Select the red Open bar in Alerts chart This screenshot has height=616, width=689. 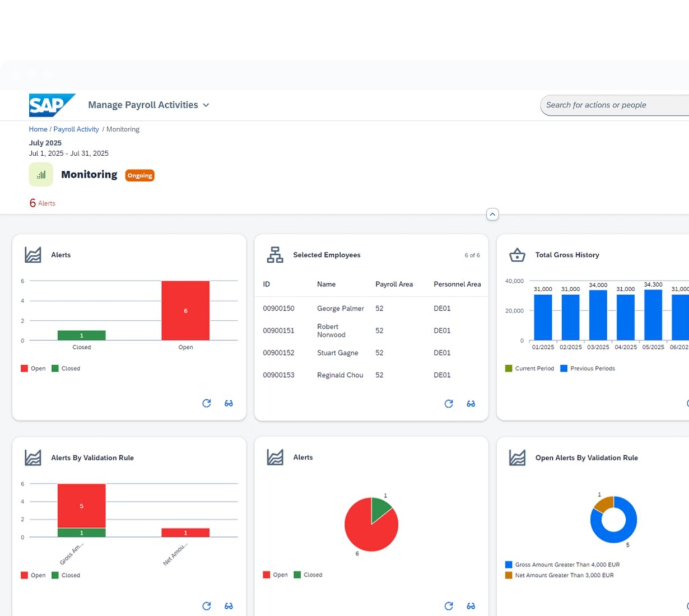coord(185,310)
